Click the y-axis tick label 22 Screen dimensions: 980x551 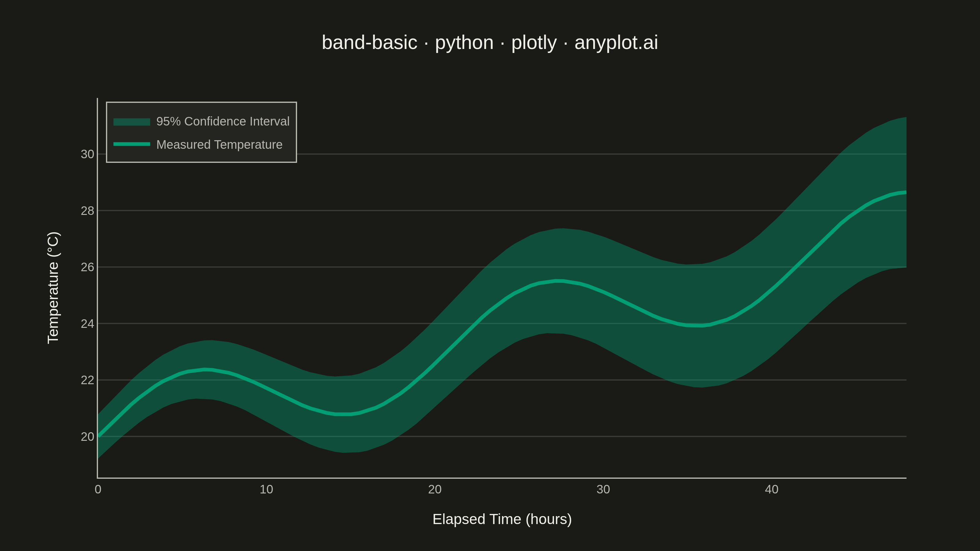[x=87, y=380]
